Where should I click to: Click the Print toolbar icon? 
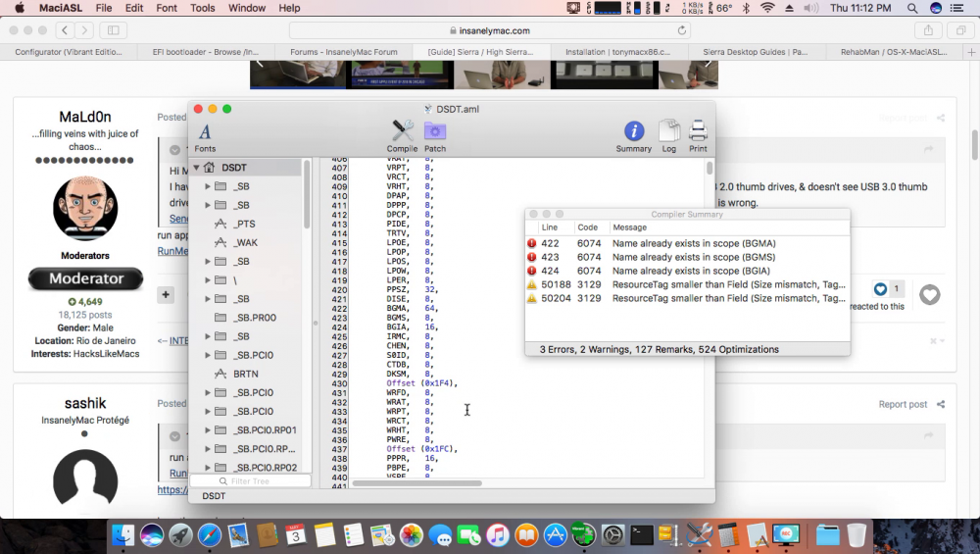coord(698,135)
